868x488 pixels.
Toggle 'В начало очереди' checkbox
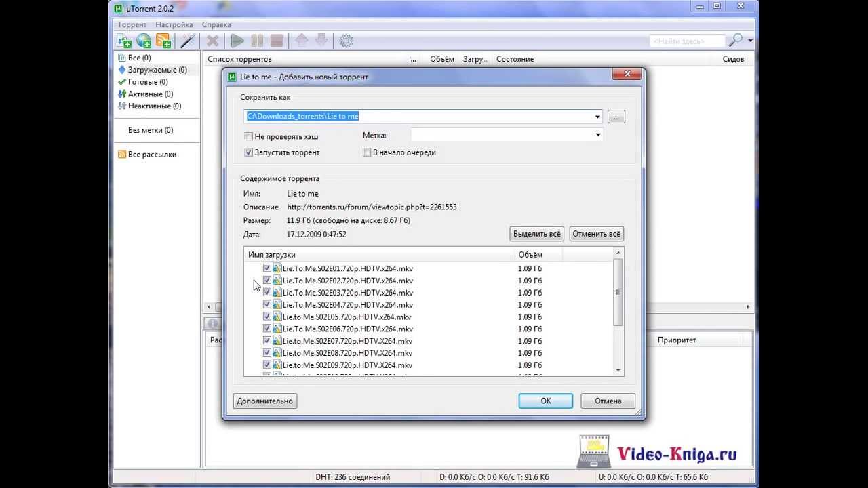tap(367, 152)
